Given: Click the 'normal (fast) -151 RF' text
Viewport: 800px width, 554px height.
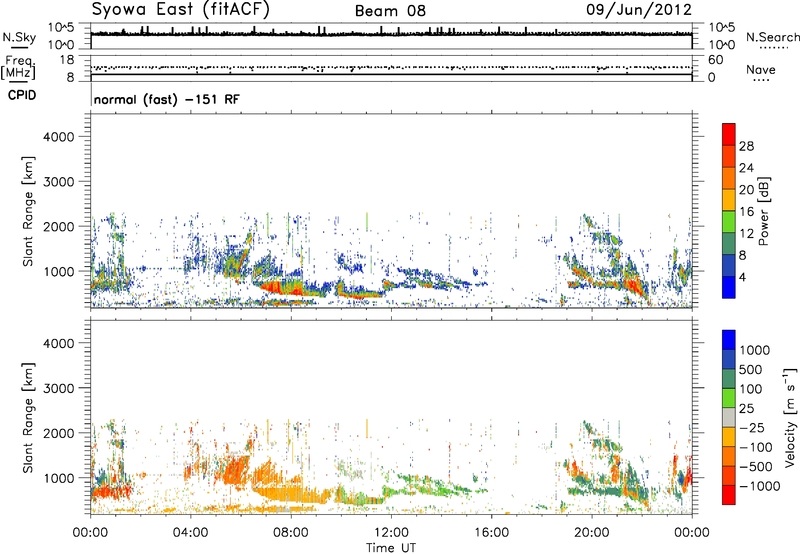Looking at the screenshot, I should click(x=166, y=99).
